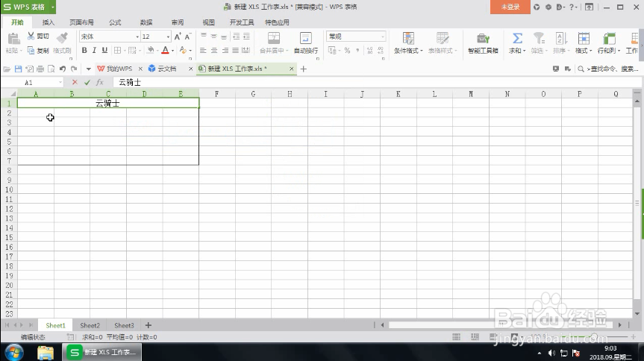644x361 pixels.
Task: Click the Sum (求和) sigma icon
Action: [x=517, y=39]
